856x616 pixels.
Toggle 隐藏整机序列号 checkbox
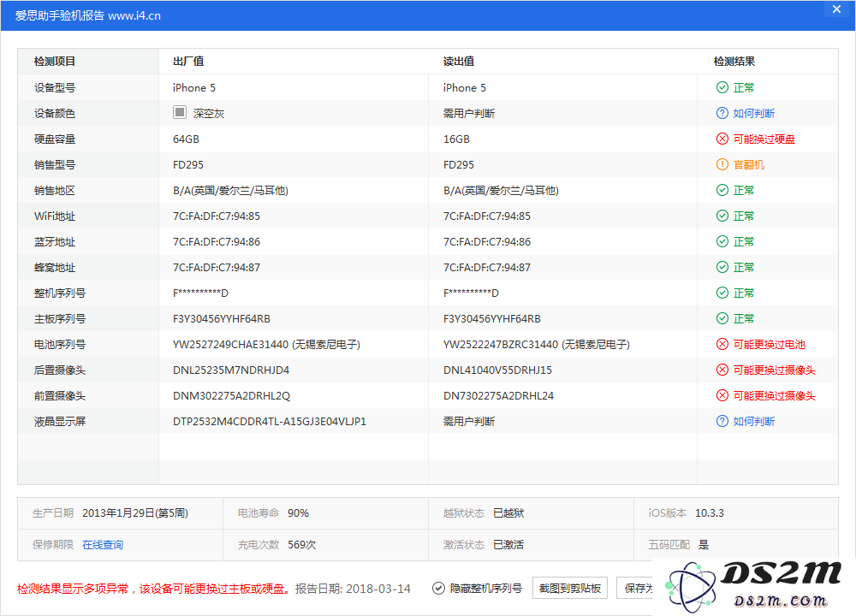[437, 588]
